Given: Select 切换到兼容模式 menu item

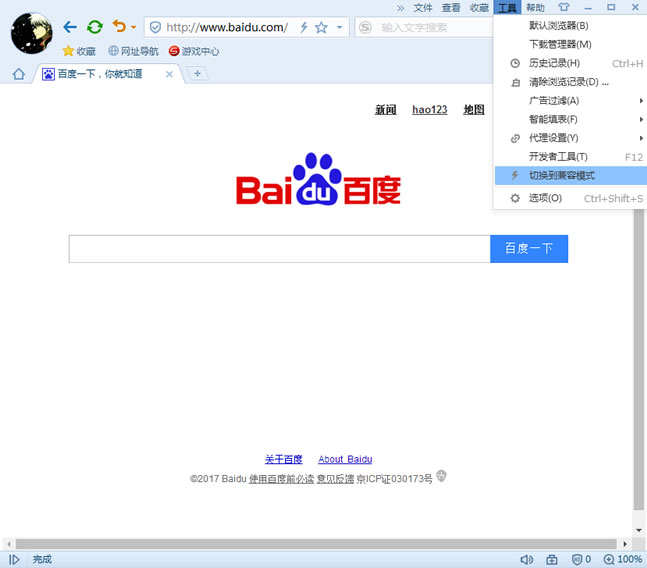Looking at the screenshot, I should point(571,175).
